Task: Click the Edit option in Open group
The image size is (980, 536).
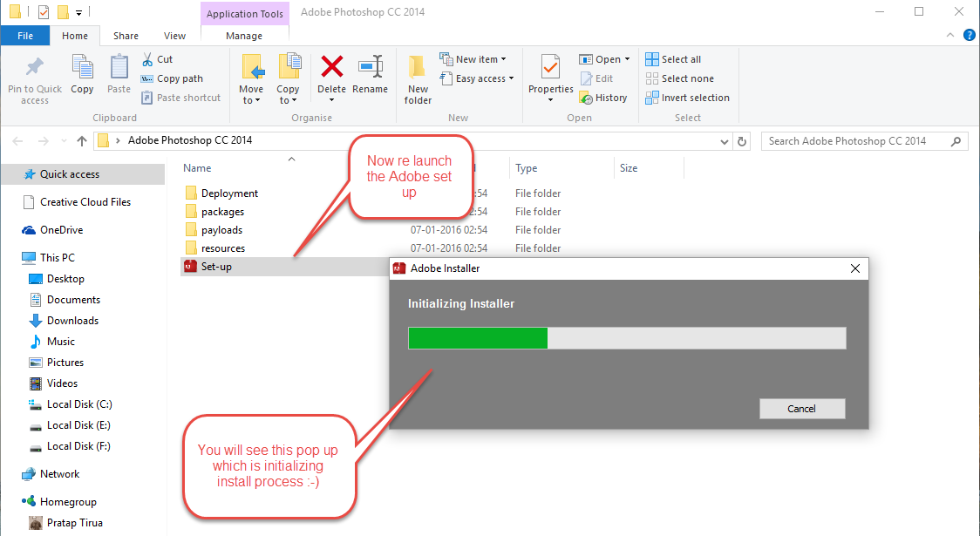Action: (597, 78)
